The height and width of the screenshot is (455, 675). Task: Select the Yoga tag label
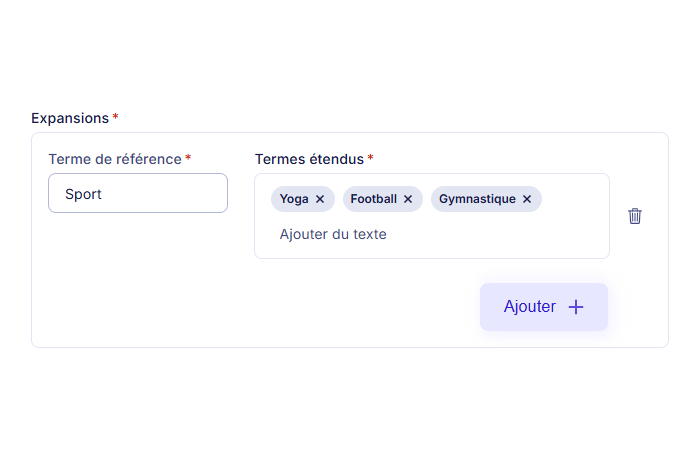point(294,199)
